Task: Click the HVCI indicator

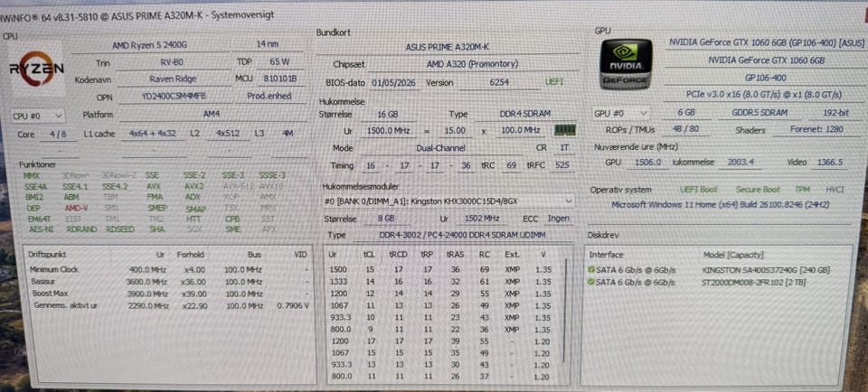Action: click(835, 189)
